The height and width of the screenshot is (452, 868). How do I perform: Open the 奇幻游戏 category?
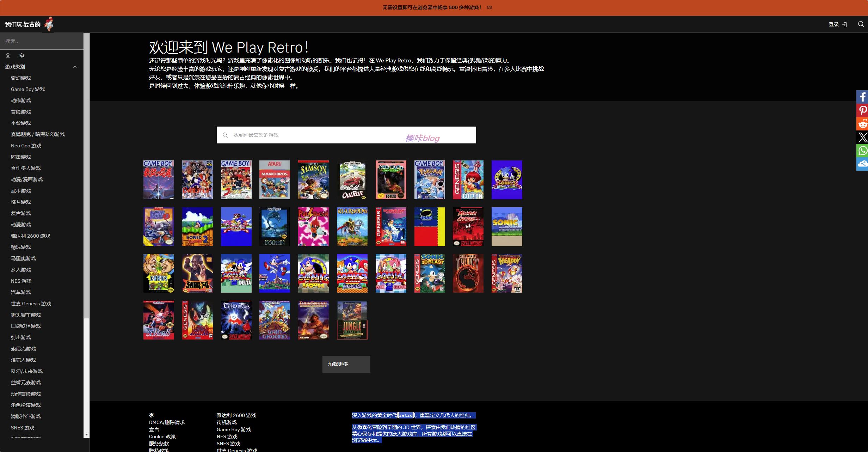pyautogui.click(x=21, y=78)
